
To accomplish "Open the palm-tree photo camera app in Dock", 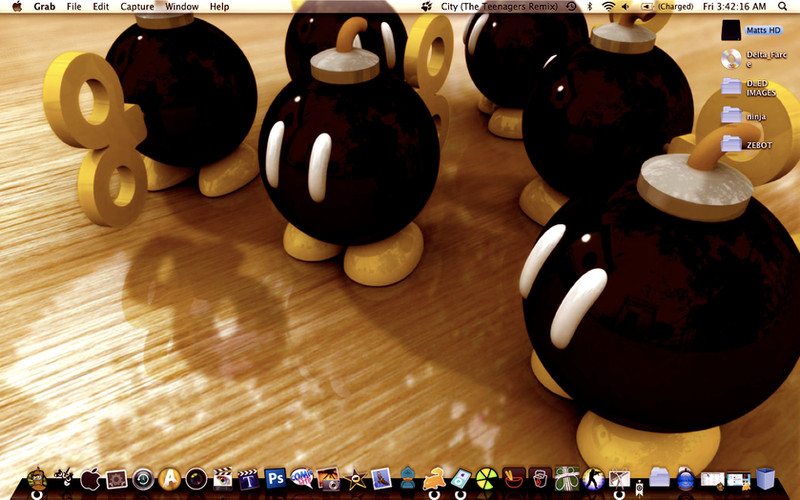I will [x=328, y=479].
